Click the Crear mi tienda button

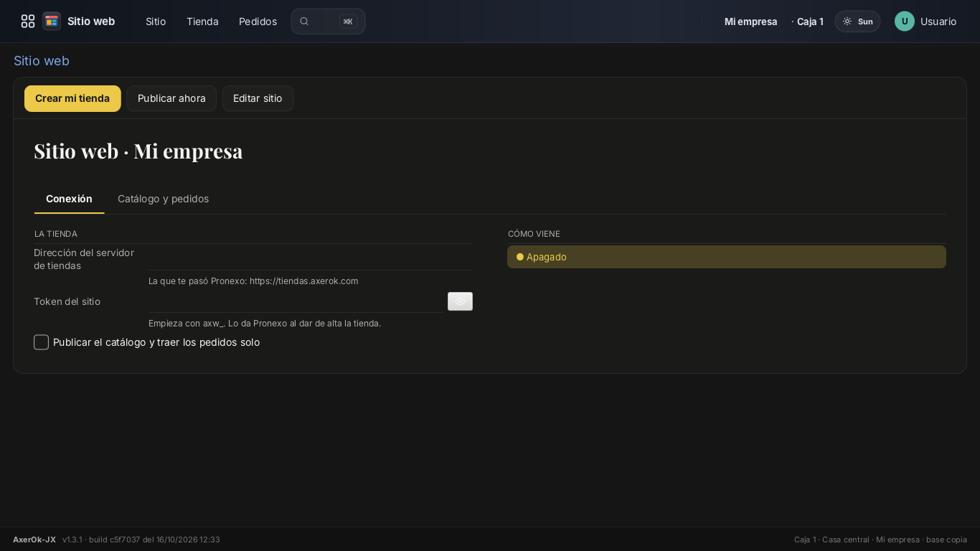[x=72, y=98]
